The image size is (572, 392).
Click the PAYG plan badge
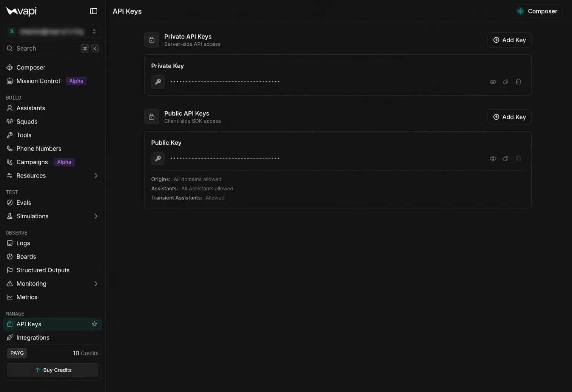click(17, 353)
